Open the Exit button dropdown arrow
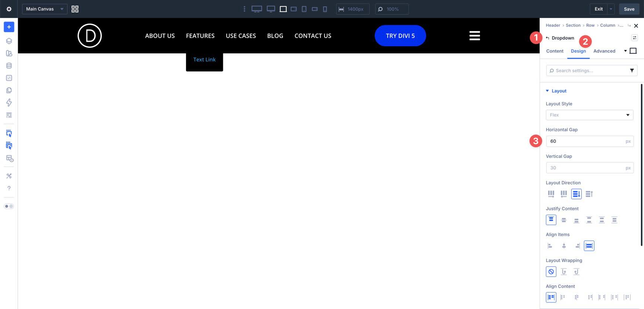 (x=611, y=9)
